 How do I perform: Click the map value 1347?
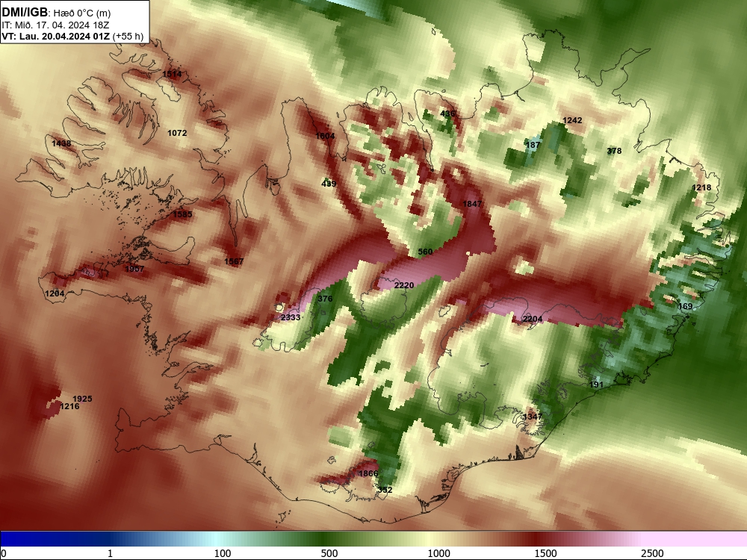coord(533,417)
